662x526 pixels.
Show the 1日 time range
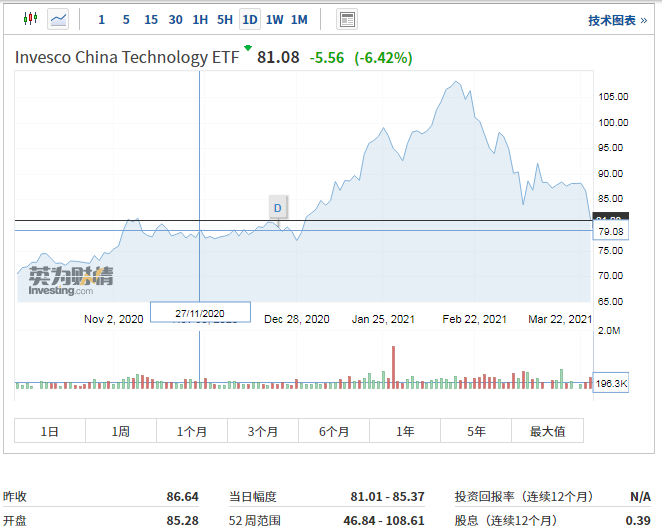tap(49, 431)
